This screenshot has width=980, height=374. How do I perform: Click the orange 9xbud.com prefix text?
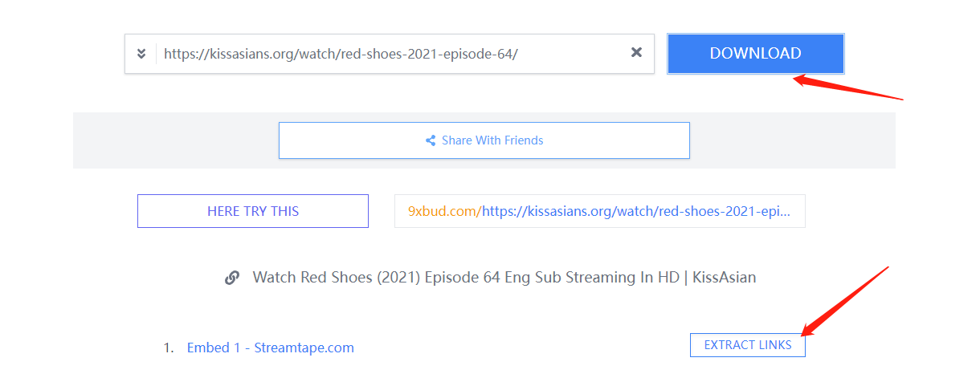tap(444, 211)
